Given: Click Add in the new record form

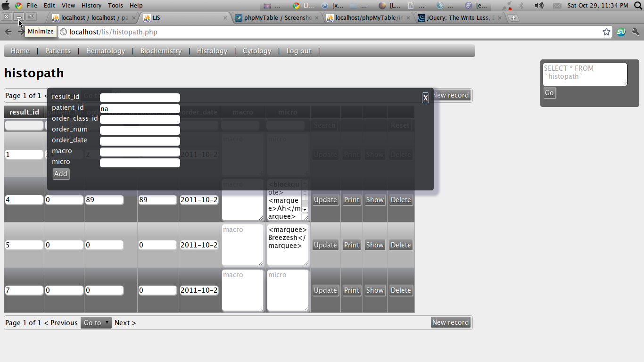Looking at the screenshot, I should 60,174.
